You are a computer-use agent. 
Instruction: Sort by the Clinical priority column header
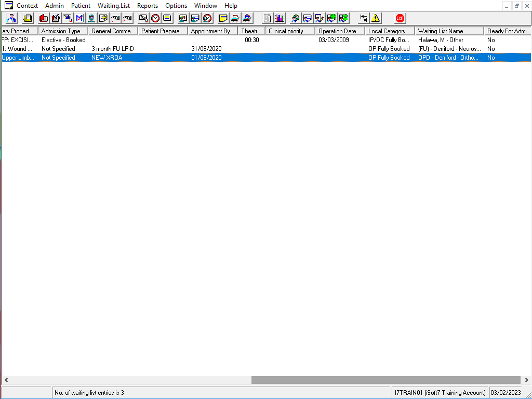[290, 31]
